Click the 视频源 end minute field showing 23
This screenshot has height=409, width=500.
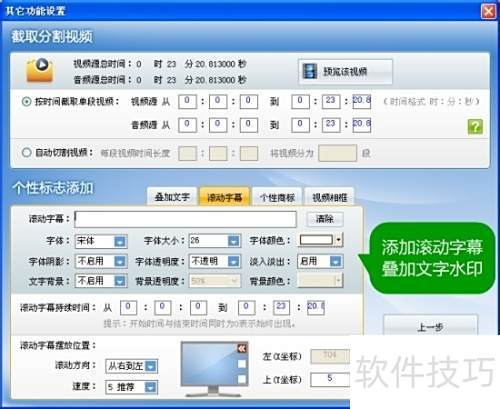pyautogui.click(x=331, y=102)
